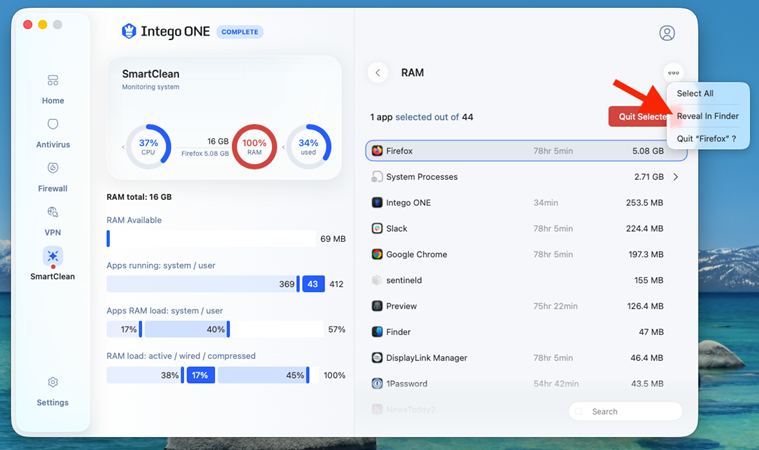Choose Select All from the menu
This screenshot has height=450, width=759.
pos(695,93)
